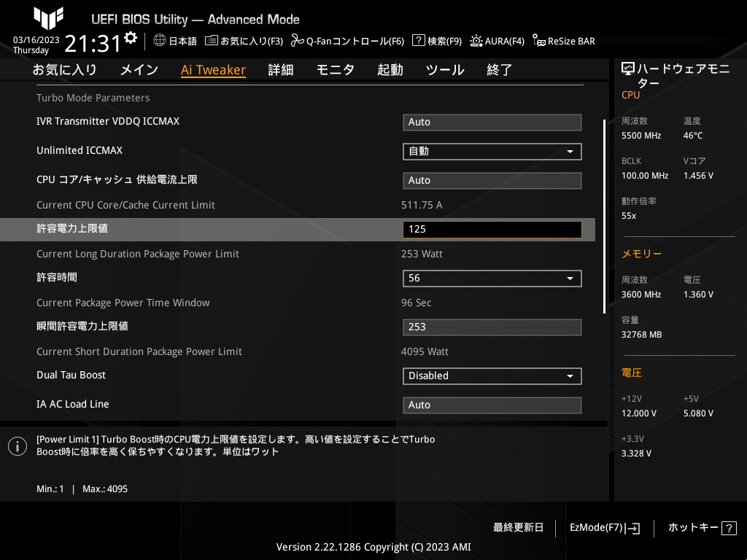Switch to the メイン tab

(x=139, y=70)
